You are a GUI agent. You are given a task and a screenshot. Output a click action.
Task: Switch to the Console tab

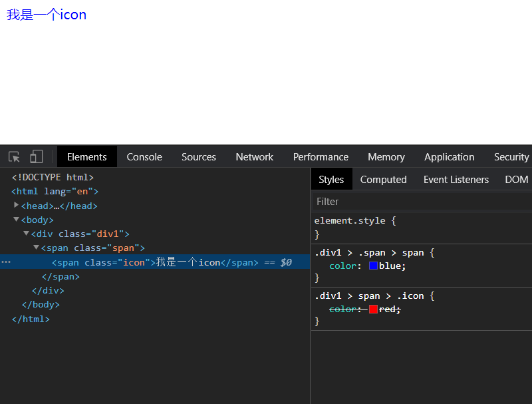click(x=144, y=157)
